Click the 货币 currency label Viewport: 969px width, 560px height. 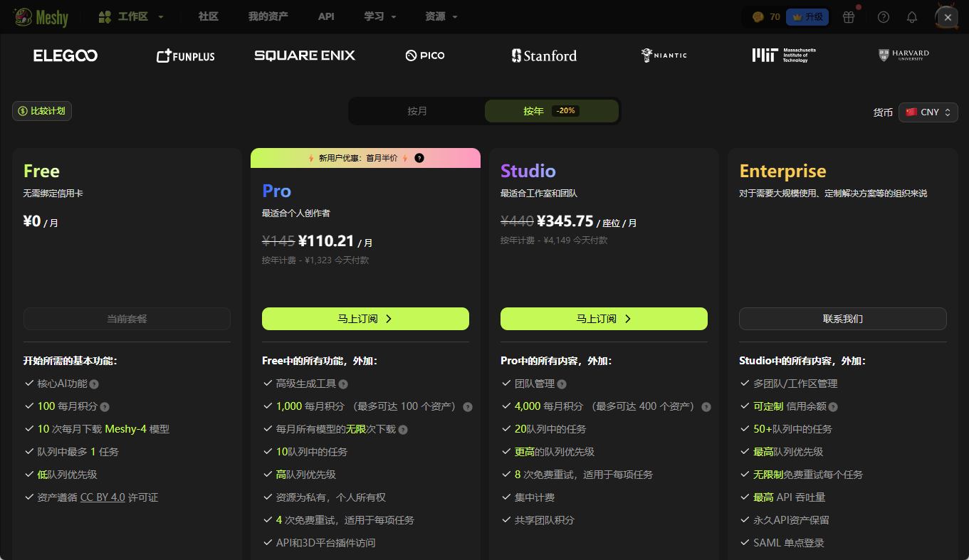(x=883, y=112)
